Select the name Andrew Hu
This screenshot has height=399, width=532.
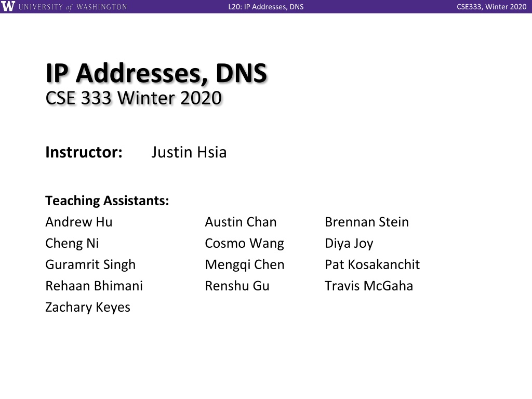79,222
